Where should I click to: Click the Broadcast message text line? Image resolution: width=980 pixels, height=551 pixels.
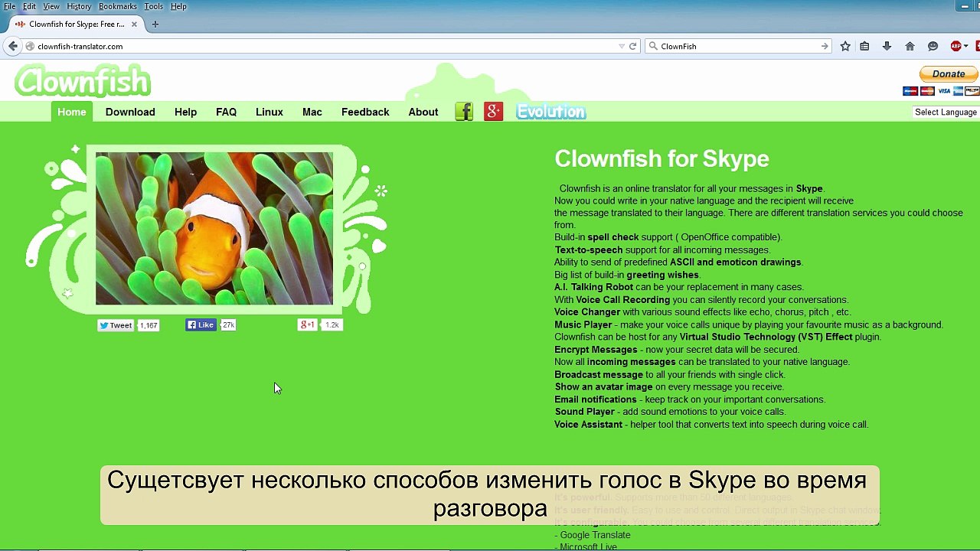point(670,374)
